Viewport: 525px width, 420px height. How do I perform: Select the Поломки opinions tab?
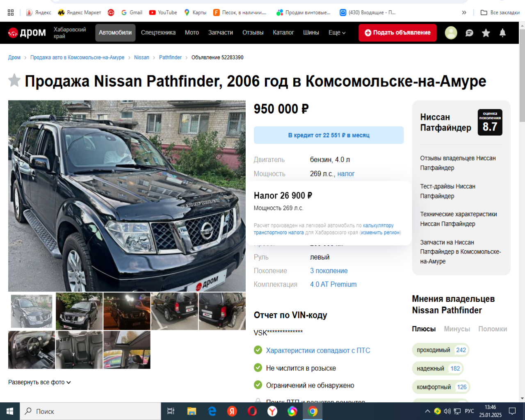coord(492,329)
